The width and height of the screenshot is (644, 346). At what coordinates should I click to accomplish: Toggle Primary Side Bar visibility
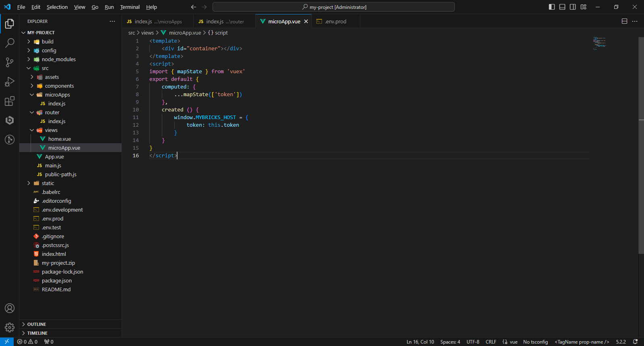pyautogui.click(x=552, y=7)
